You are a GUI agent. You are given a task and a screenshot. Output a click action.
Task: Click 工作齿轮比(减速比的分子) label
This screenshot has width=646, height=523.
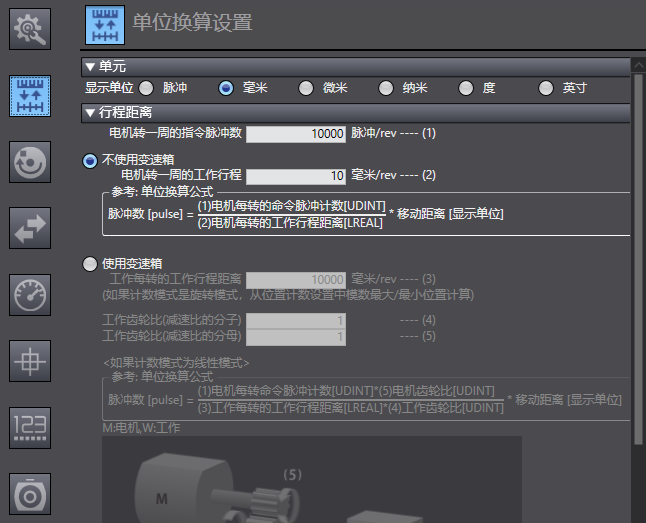172,320
